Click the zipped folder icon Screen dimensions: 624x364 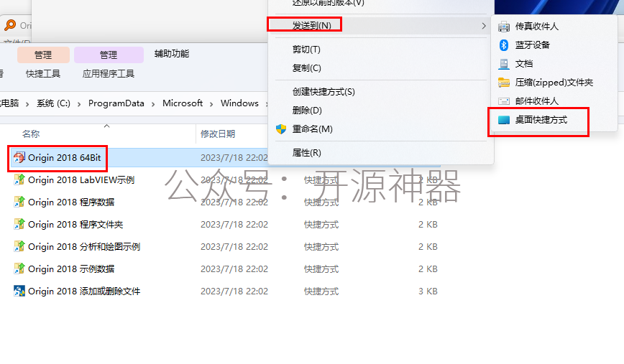(504, 83)
